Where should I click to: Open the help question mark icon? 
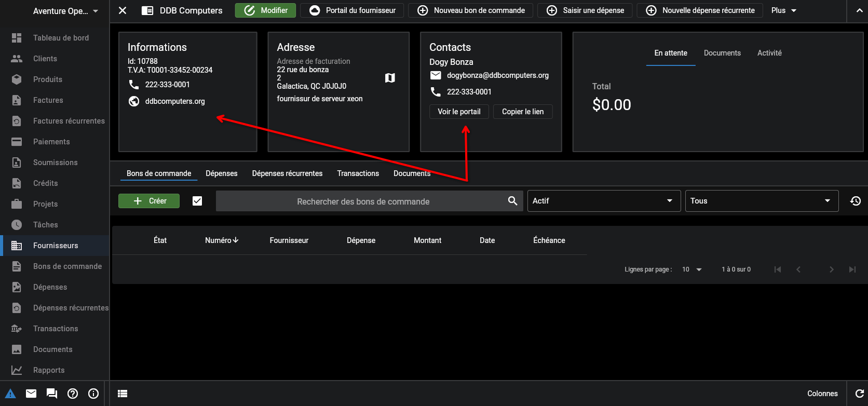coord(73,394)
